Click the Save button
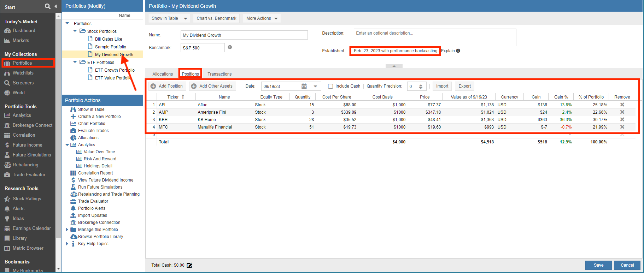Image resolution: width=644 pixels, height=273 pixels. click(x=598, y=265)
